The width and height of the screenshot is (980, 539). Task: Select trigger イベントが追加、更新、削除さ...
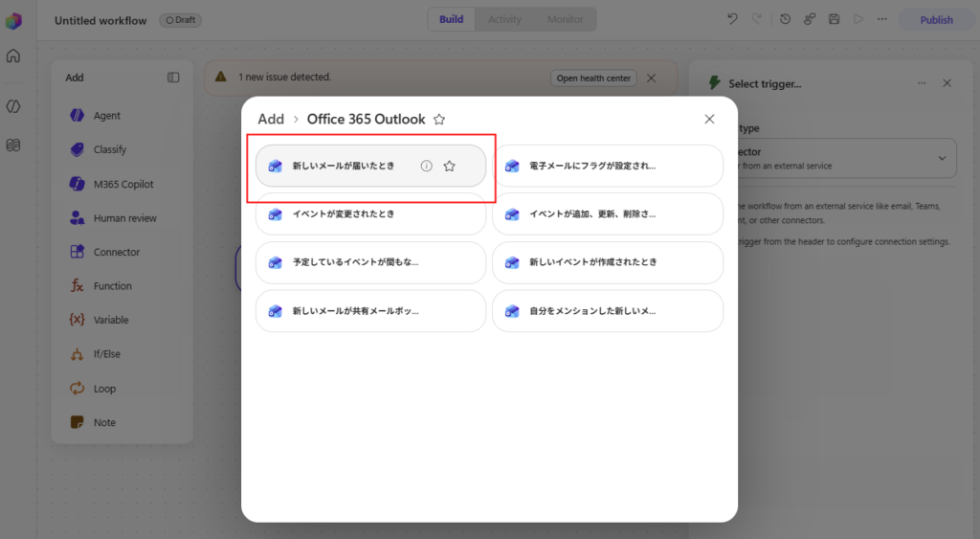tap(608, 213)
